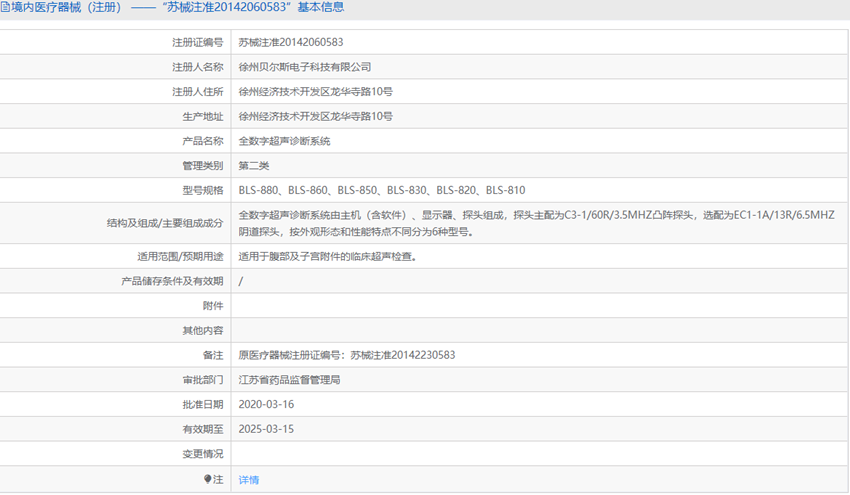
Task: Click the slash value beside 产品储存条件及有效期
Action: pyautogui.click(x=241, y=281)
